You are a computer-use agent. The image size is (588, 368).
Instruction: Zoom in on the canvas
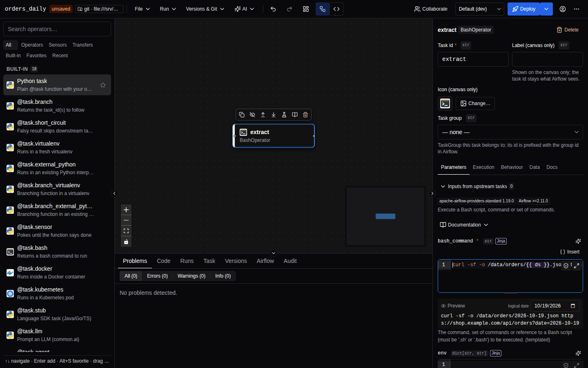coord(126,210)
